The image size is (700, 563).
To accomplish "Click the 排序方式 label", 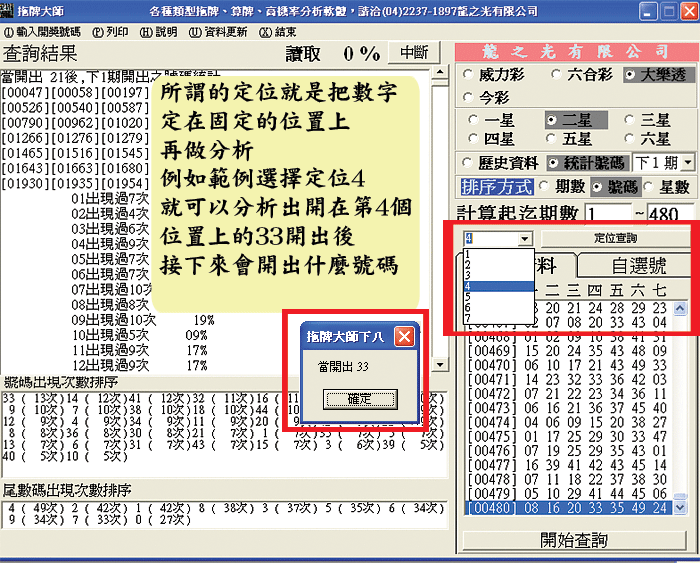I will coord(497,187).
